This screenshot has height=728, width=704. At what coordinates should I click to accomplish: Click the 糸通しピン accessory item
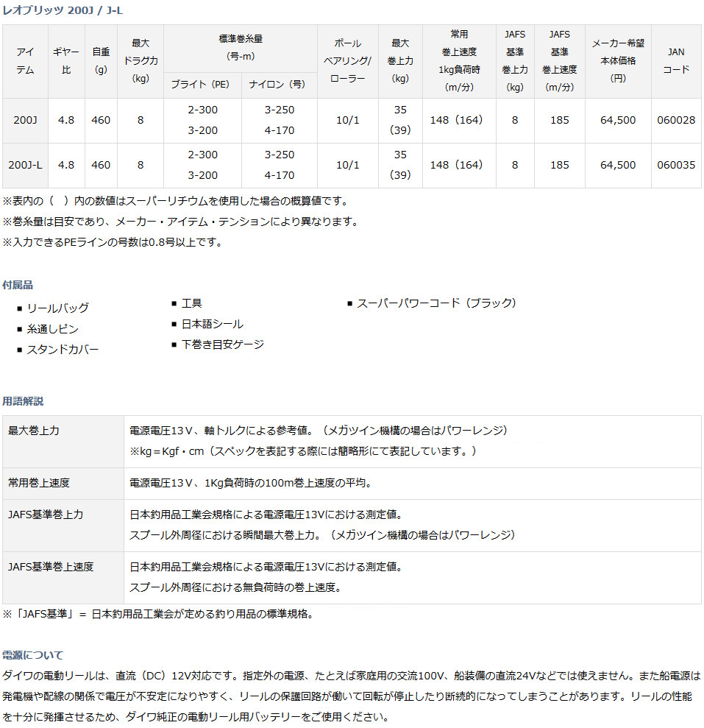52,329
